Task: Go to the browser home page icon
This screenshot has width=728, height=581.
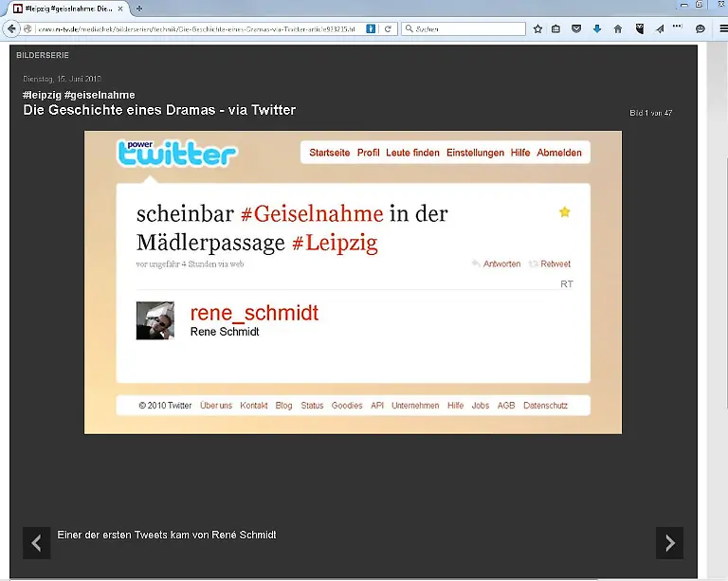Action: [617, 28]
